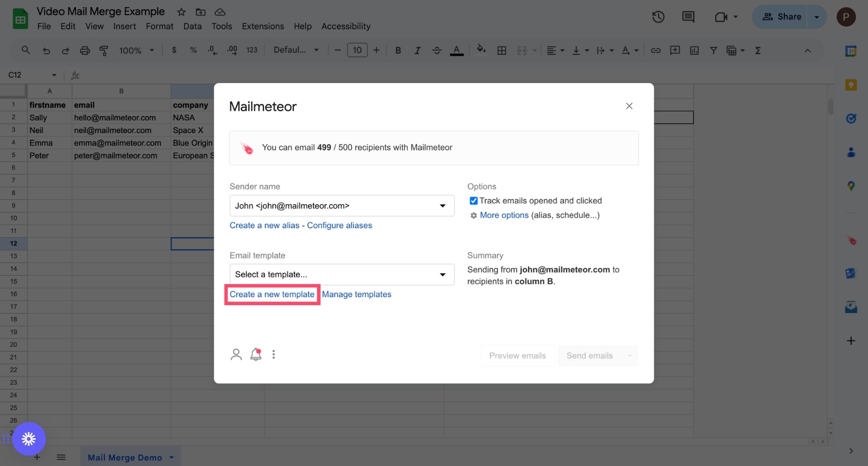Click Create a new alias link
This screenshot has width=868, height=466.
(264, 226)
